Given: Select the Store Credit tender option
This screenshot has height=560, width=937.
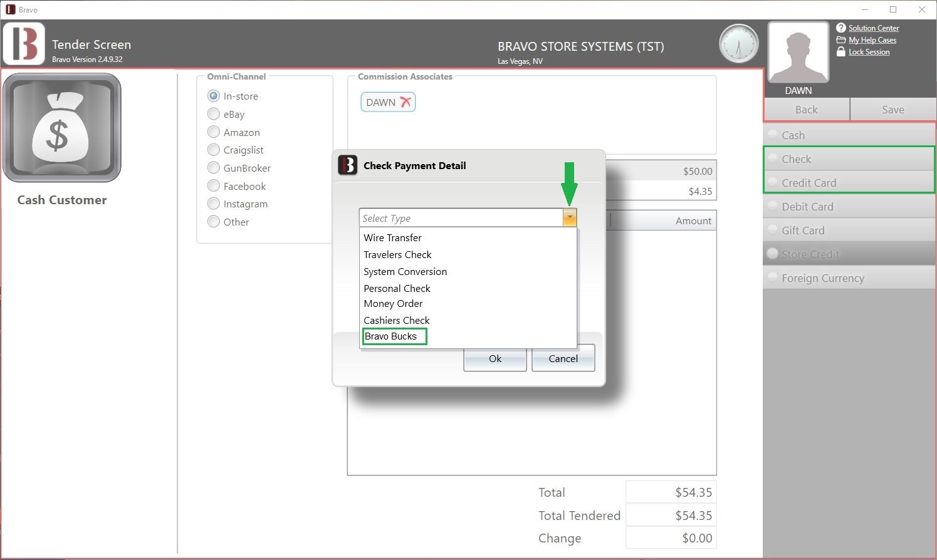Looking at the screenshot, I should (849, 254).
